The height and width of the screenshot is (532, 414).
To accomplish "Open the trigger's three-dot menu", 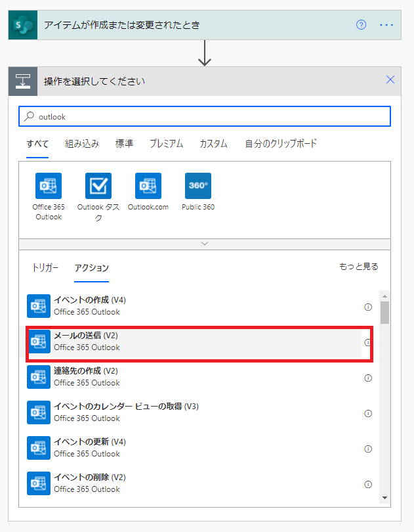I will coord(386,25).
